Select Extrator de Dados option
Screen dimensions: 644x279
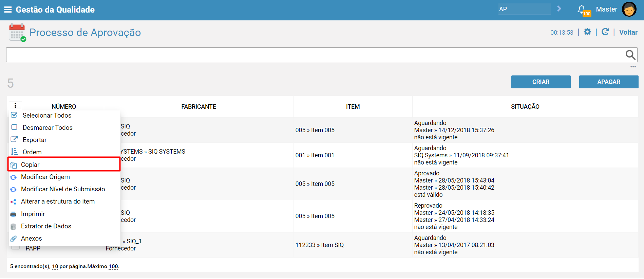(46, 226)
